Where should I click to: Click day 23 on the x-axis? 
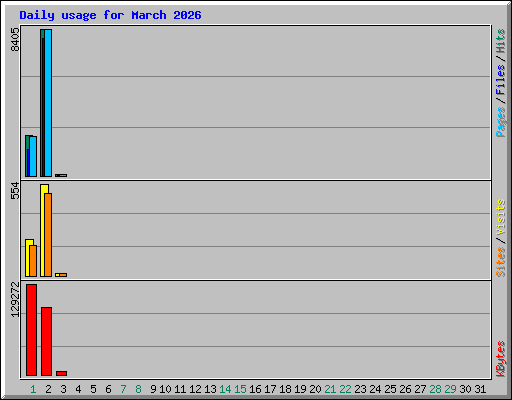pos(360,389)
